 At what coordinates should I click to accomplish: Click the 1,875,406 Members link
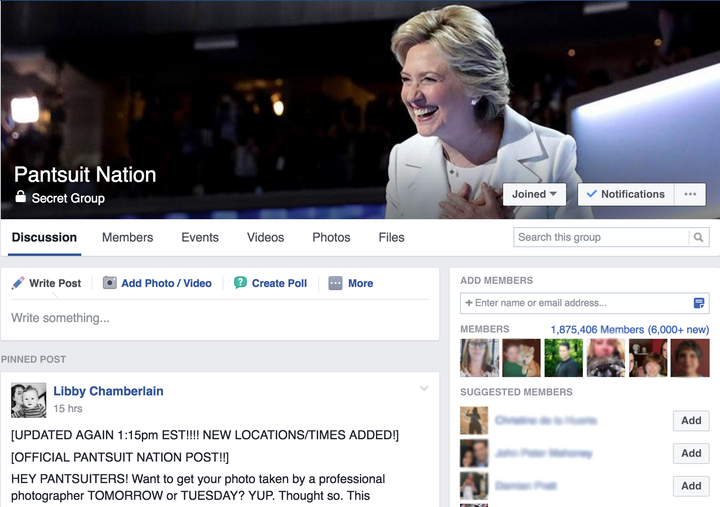click(597, 329)
